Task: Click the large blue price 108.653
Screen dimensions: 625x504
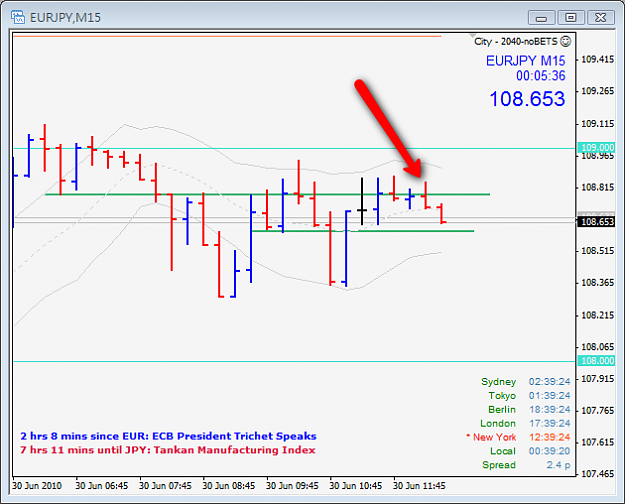Action: coord(527,98)
